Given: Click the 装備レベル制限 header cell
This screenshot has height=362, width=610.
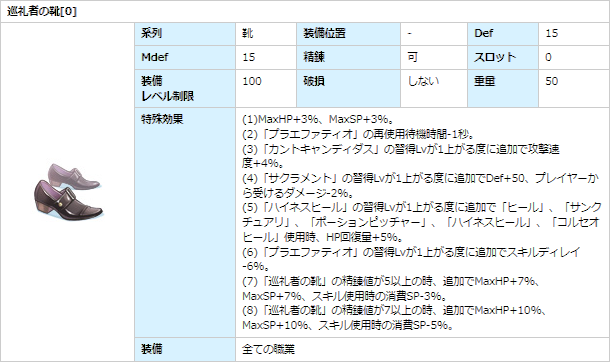Looking at the screenshot, I should [x=185, y=88].
